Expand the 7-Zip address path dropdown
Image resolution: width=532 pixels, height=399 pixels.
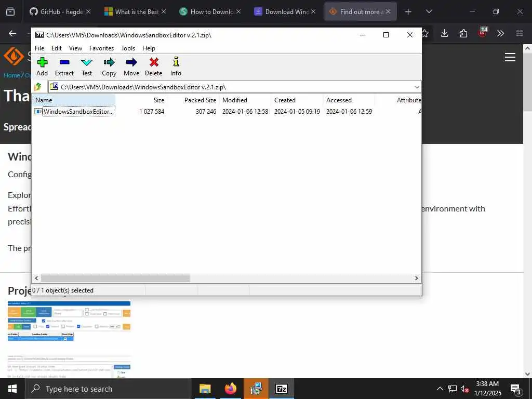tap(417, 87)
